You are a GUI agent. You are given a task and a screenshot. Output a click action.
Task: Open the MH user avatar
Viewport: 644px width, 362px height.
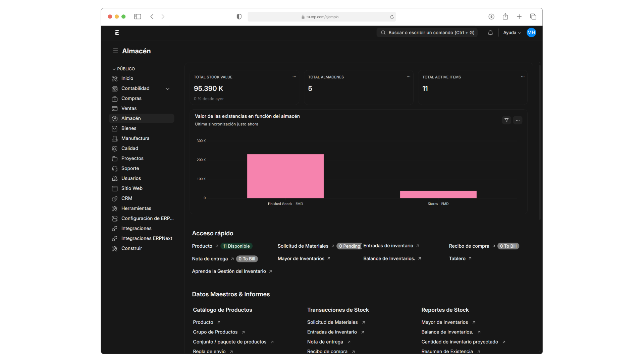tap(531, 33)
